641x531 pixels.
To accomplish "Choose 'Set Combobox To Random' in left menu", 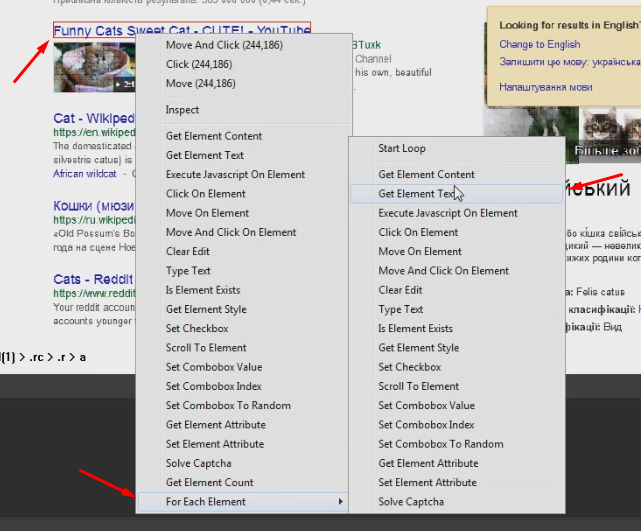I will click(228, 405).
